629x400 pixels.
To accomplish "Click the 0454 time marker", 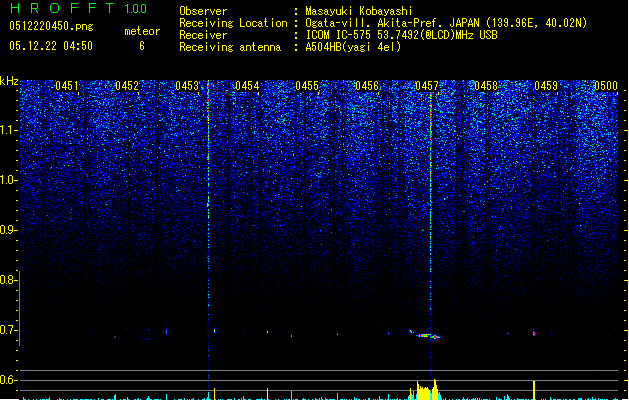I will coord(247,86).
